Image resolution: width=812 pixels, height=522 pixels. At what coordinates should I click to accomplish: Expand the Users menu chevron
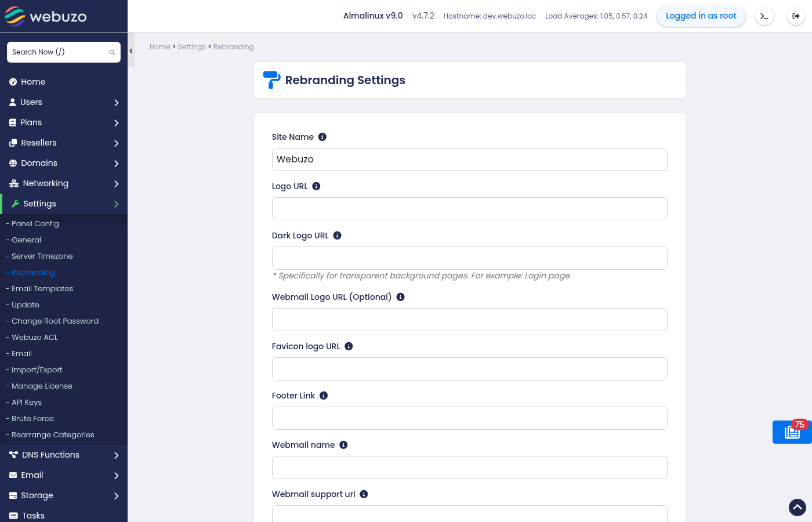(x=117, y=103)
